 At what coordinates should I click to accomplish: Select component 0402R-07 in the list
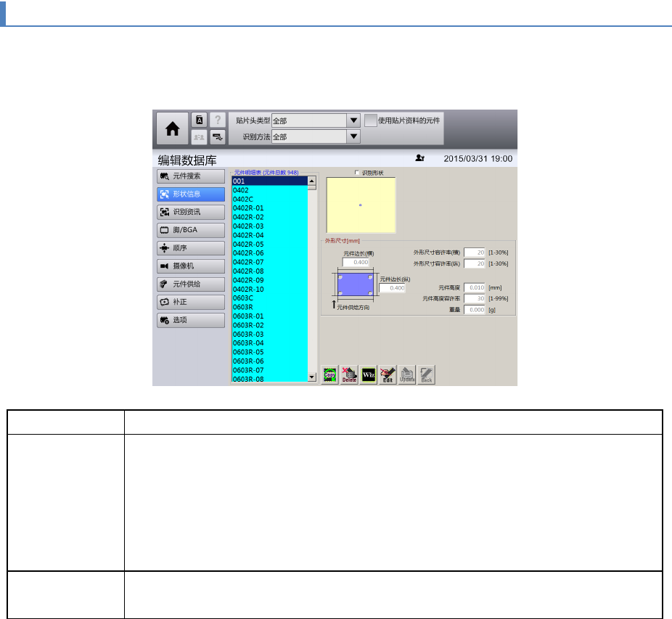click(269, 263)
